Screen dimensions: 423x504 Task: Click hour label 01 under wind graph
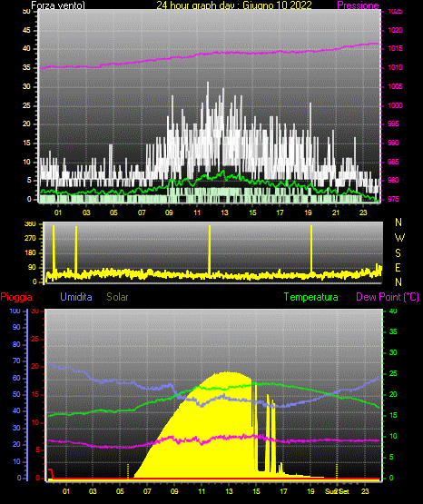[58, 212]
